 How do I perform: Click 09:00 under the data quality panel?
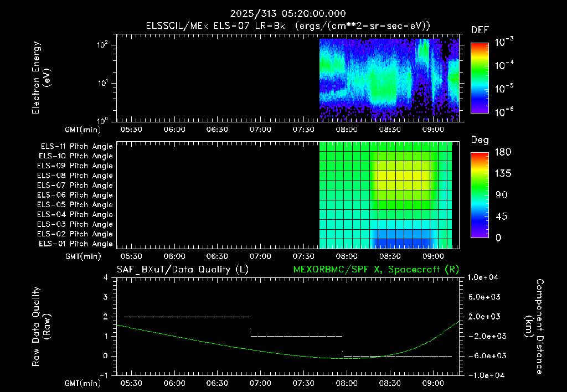point(433,383)
